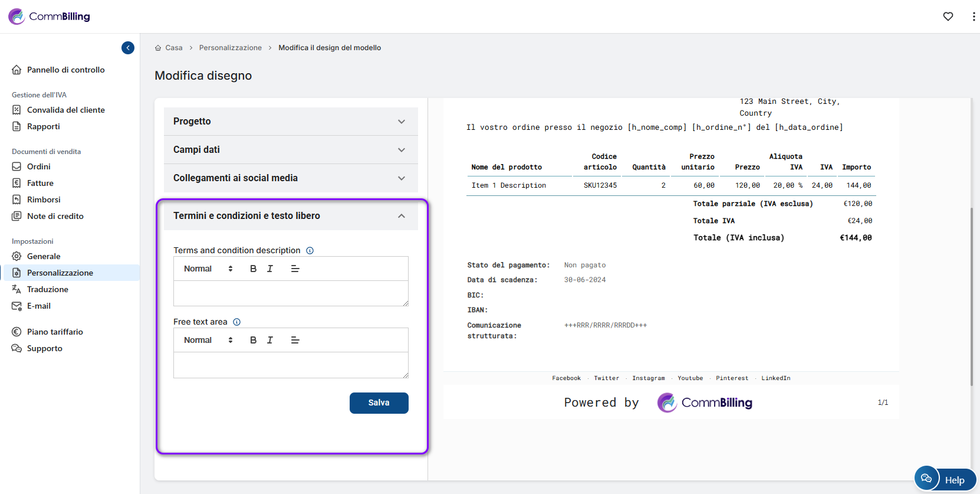
Task: Click the Salva button
Action: click(379, 403)
